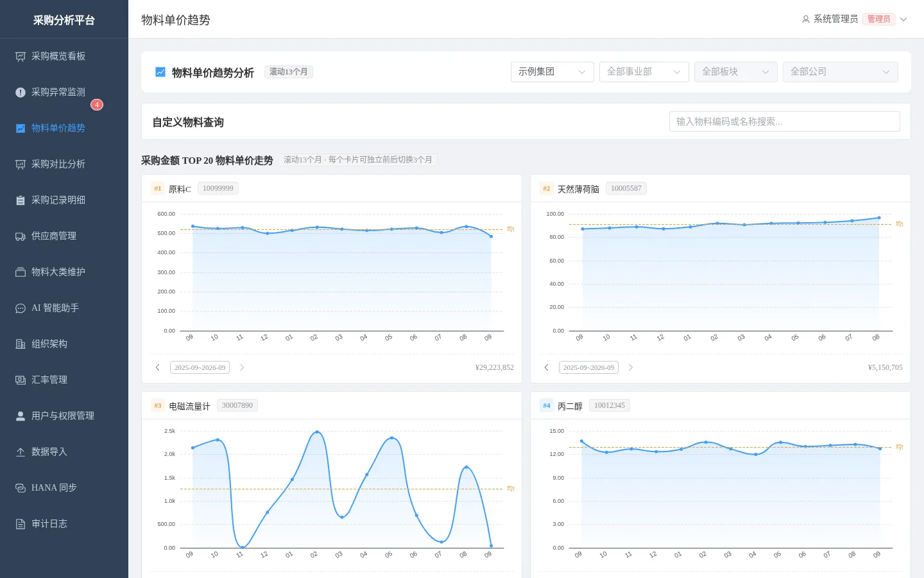Click the 物料单价趋势 chart icon in sidebar
The height and width of the screenshot is (578, 924).
tap(21, 128)
